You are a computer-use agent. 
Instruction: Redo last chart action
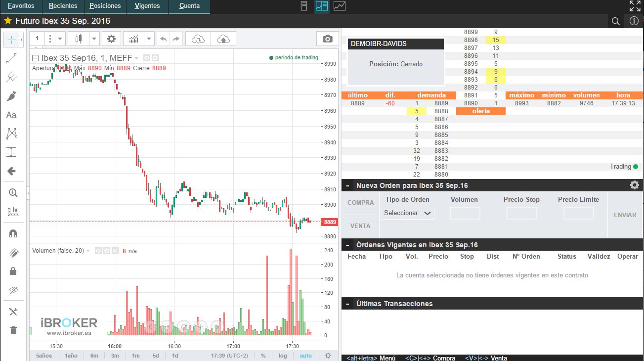(176, 39)
